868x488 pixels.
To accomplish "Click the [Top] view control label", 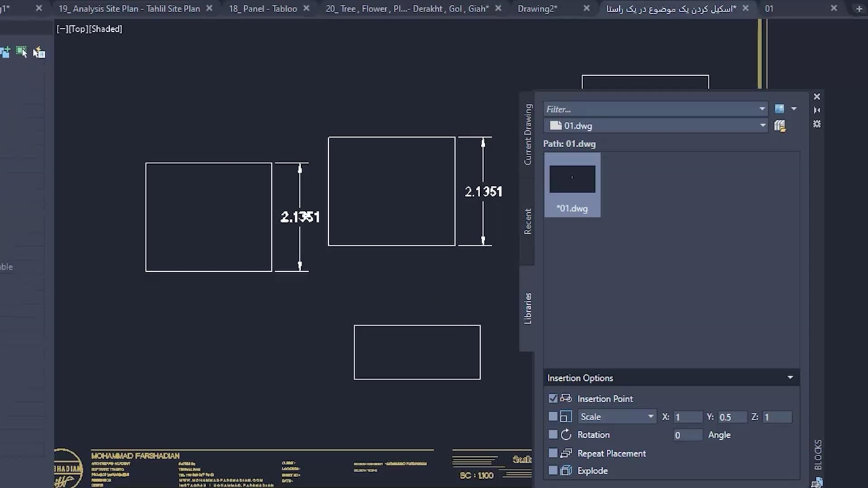I will [77, 29].
